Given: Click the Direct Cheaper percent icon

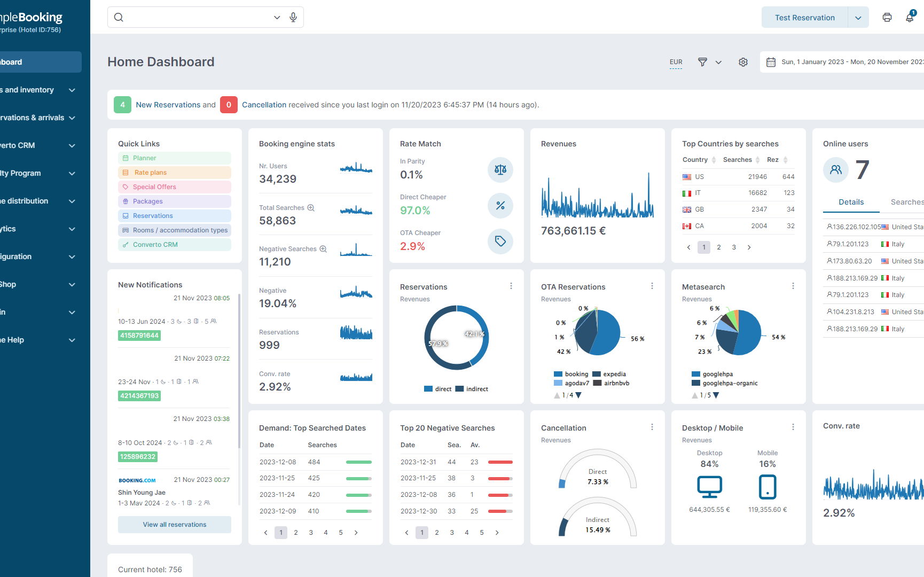Looking at the screenshot, I should 500,206.
